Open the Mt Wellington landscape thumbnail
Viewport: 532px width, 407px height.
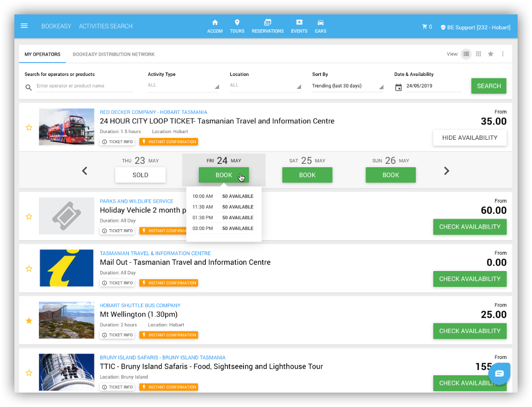click(x=66, y=320)
